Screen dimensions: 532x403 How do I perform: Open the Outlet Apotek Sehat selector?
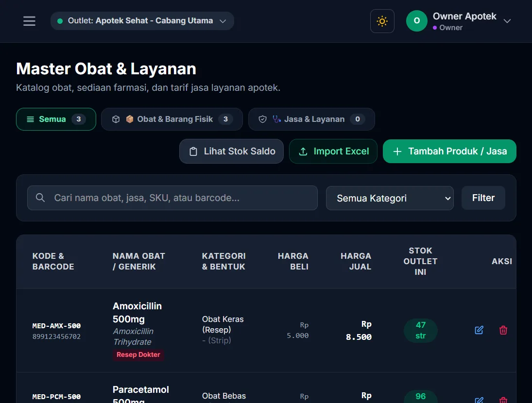tap(142, 21)
